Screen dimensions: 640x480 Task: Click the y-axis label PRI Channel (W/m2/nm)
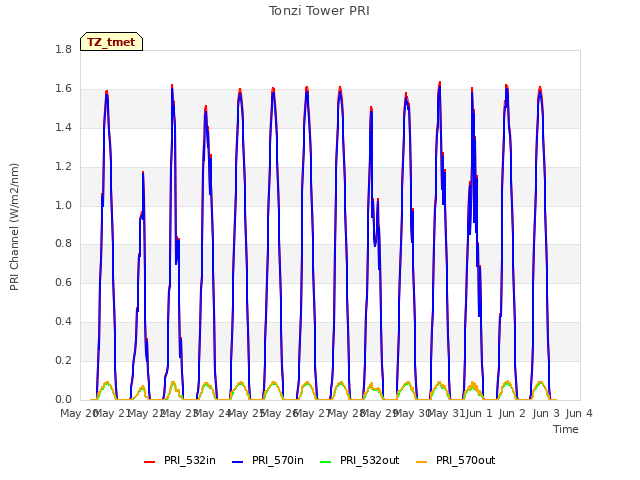coord(14,227)
